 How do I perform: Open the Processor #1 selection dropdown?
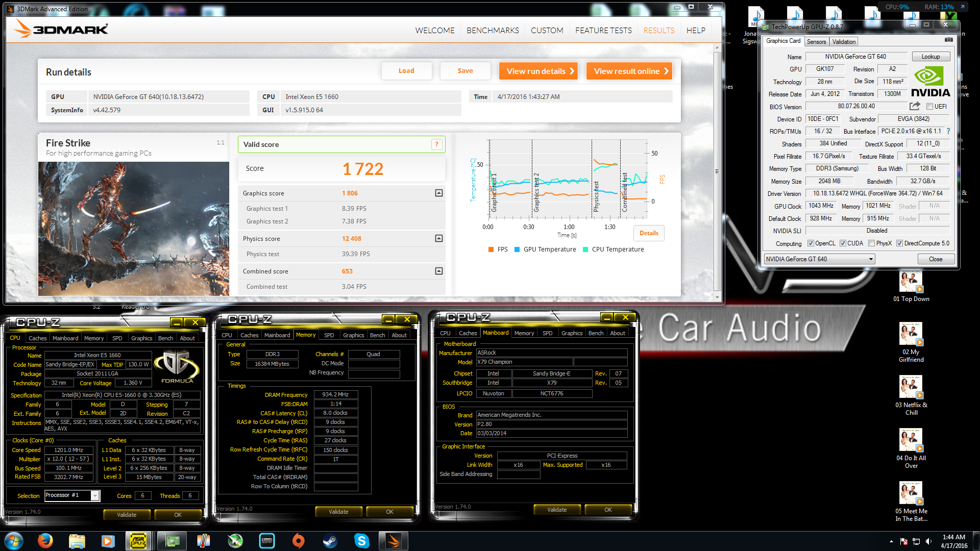[x=72, y=495]
